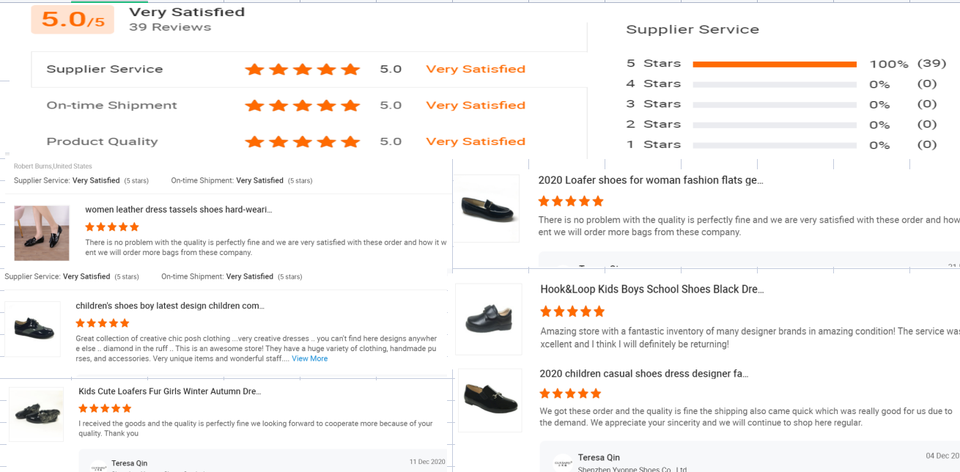Click the 5.0/5 overall score badge
This screenshot has height=472, width=960.
[x=72, y=20]
